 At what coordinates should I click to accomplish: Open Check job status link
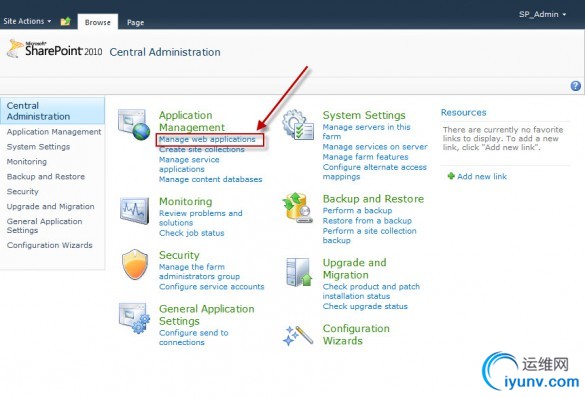(x=191, y=233)
